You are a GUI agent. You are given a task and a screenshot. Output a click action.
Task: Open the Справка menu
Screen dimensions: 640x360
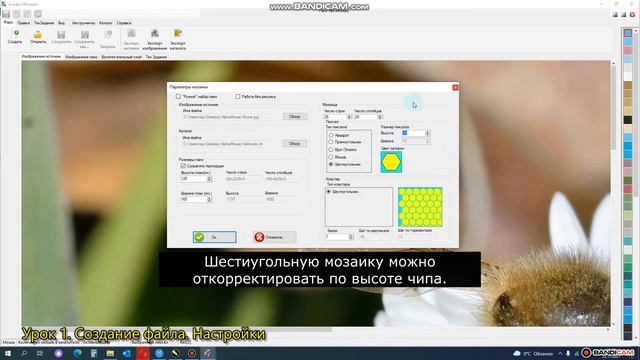click(x=124, y=23)
